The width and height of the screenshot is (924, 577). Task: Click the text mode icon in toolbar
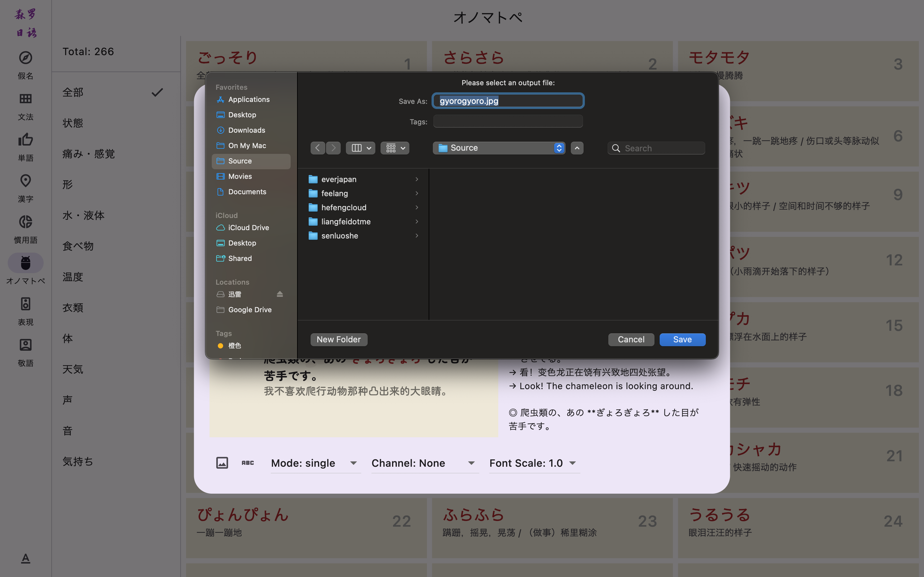[247, 463]
